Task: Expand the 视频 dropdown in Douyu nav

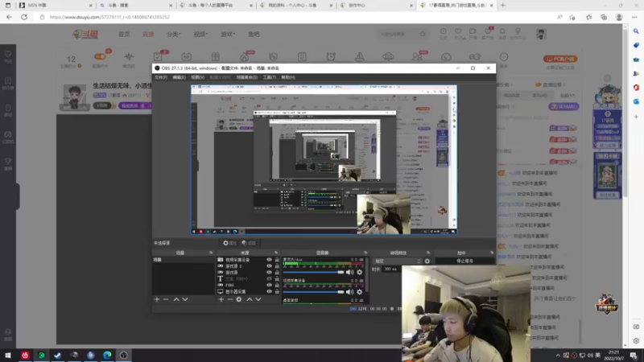Action: tap(200, 34)
